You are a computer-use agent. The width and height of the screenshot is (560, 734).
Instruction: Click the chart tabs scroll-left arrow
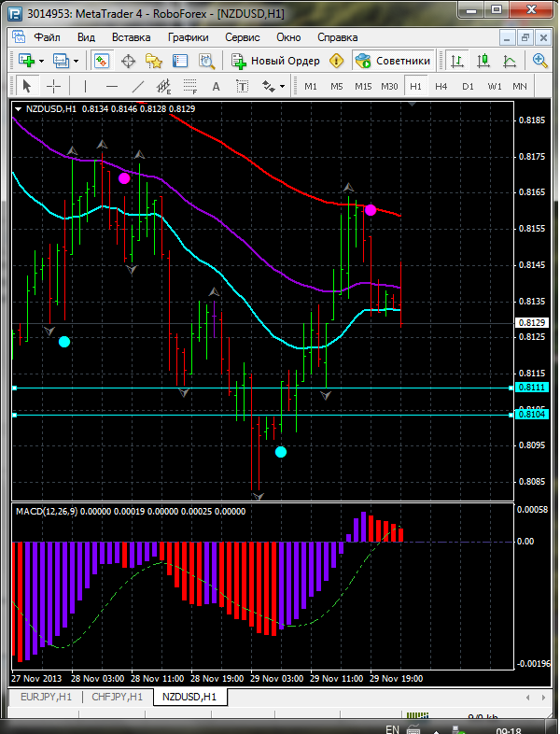point(529,698)
